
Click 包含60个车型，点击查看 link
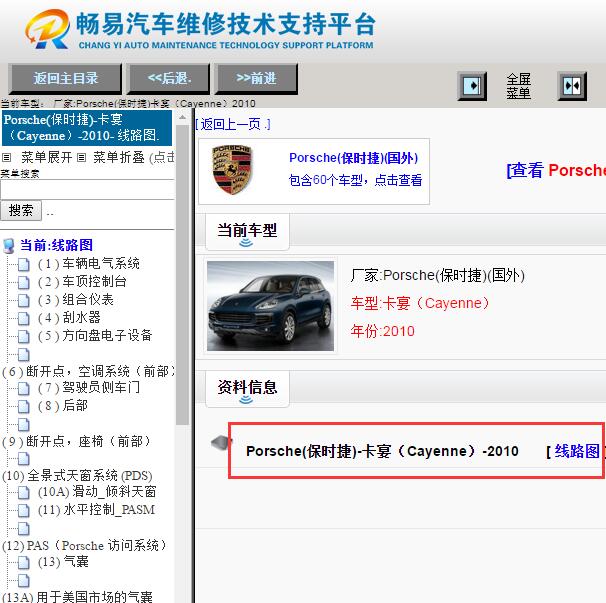click(x=355, y=180)
